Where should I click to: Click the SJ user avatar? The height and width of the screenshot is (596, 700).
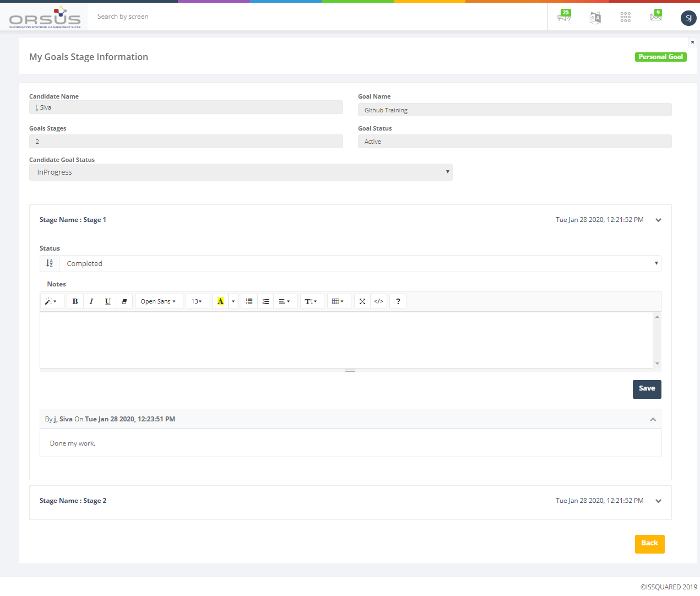tap(688, 18)
